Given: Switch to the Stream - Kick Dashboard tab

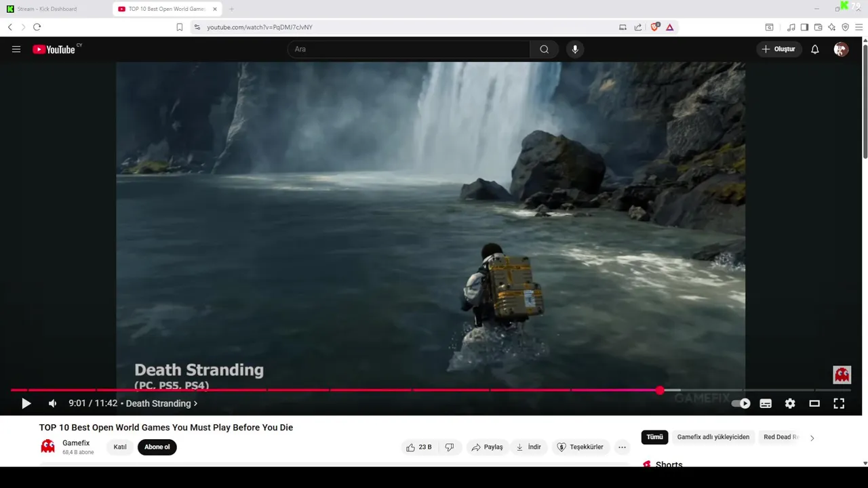Looking at the screenshot, I should coord(54,9).
